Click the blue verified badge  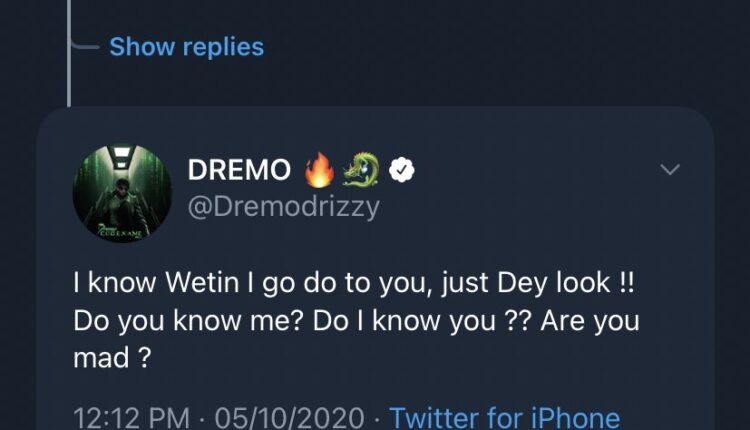pos(402,171)
